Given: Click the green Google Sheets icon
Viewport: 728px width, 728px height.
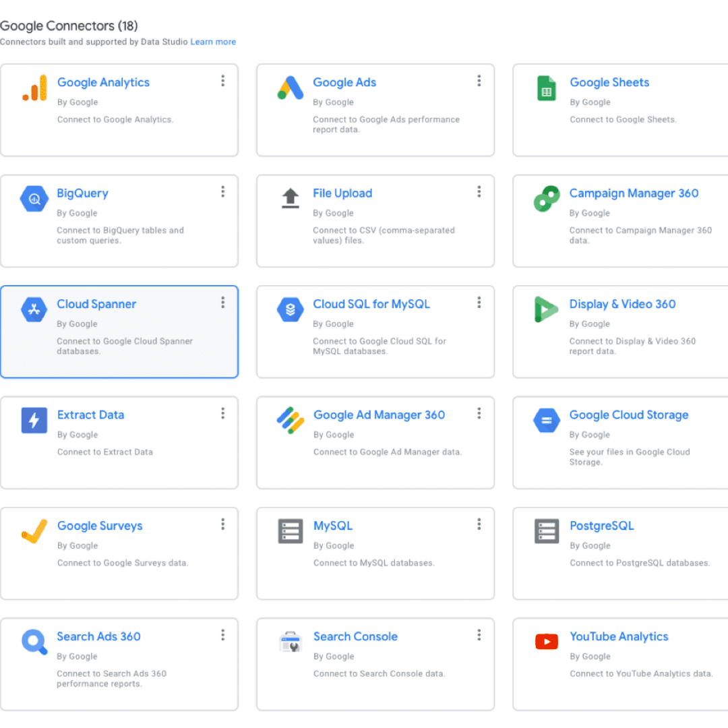Looking at the screenshot, I should (x=547, y=88).
